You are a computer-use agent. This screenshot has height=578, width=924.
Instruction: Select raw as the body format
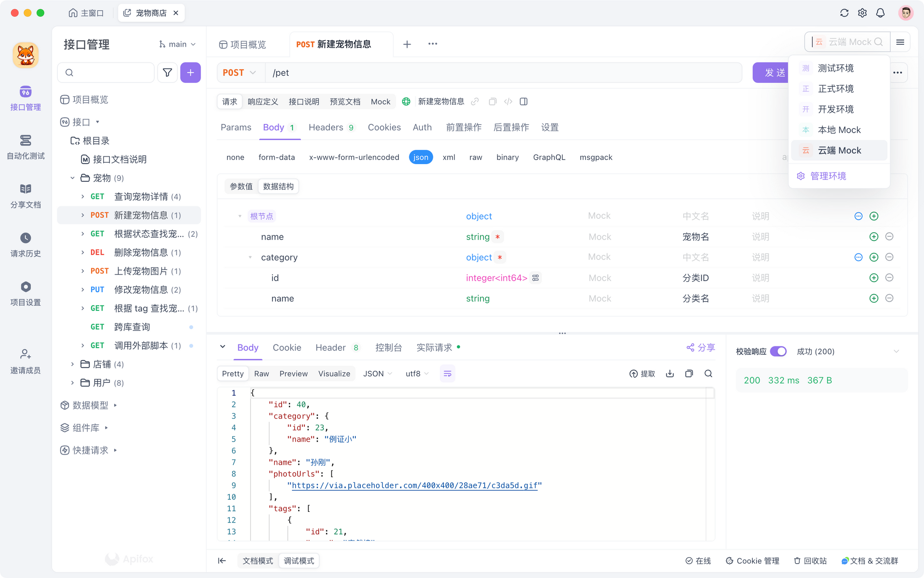475,157
